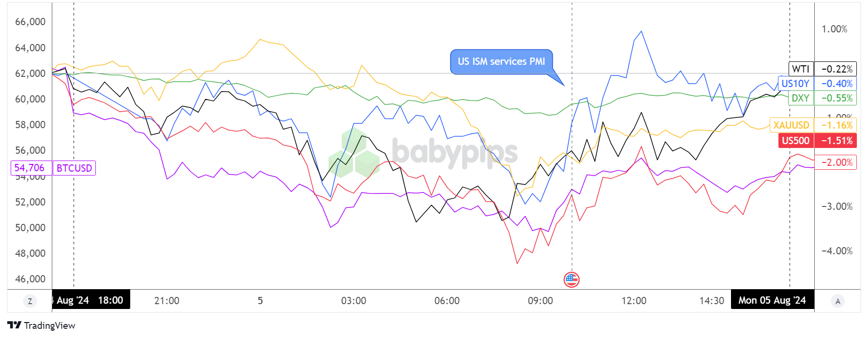Click the DXY legend label

click(x=801, y=98)
